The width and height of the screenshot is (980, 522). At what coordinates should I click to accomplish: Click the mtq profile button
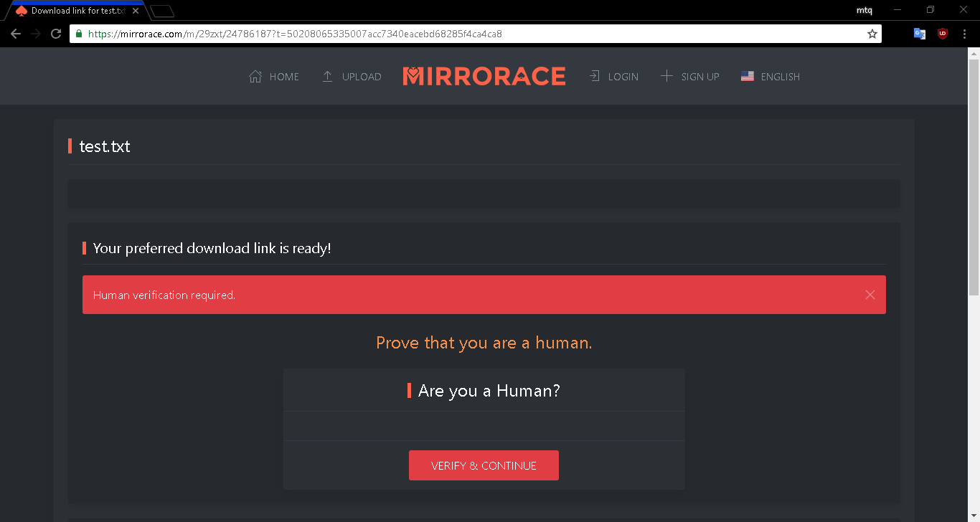(x=864, y=10)
